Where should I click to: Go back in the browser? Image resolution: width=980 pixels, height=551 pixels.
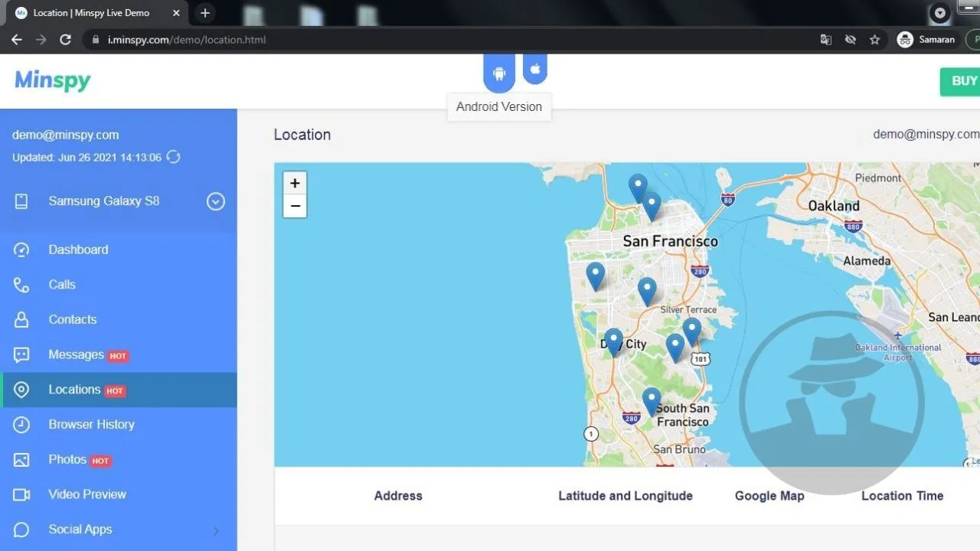coord(17,40)
